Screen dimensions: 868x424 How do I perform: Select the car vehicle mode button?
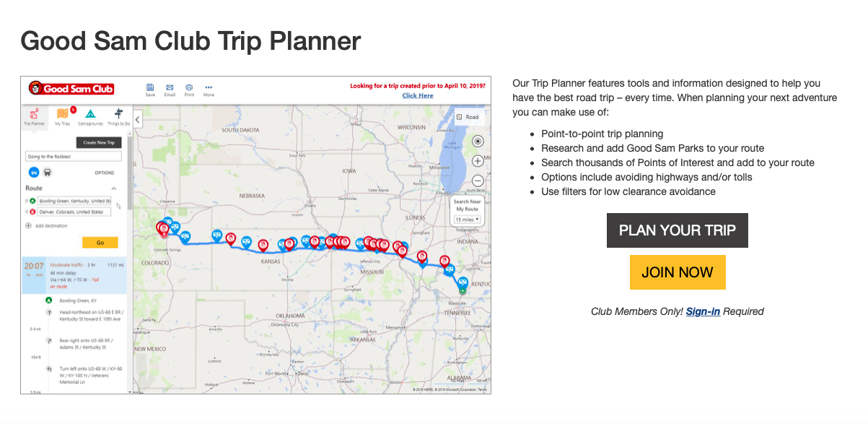(33, 173)
